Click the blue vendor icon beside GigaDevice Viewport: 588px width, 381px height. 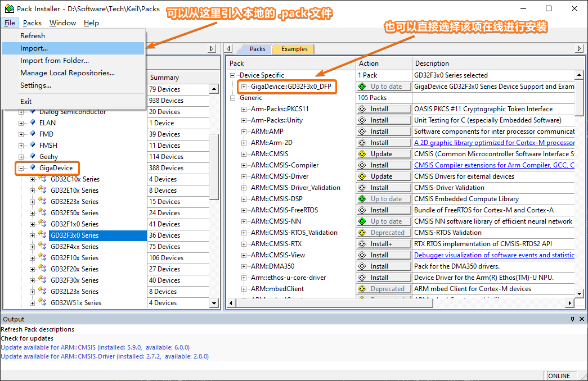(33, 167)
